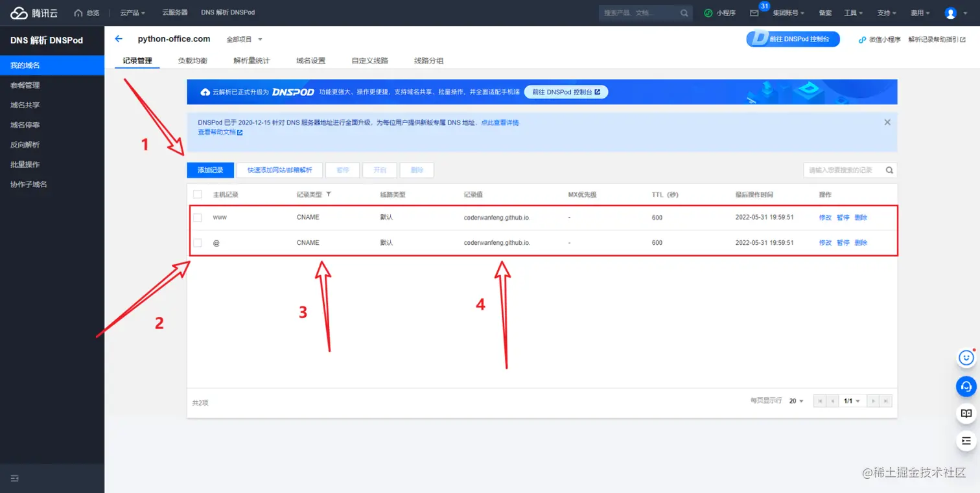
Task: Click 前往 DNSPod 控制台 in the blue banner
Action: tap(566, 92)
